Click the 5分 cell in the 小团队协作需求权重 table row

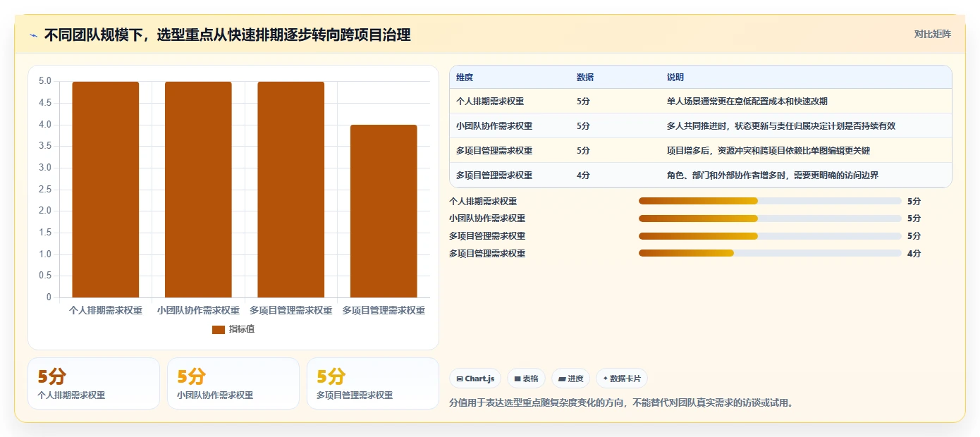pyautogui.click(x=583, y=126)
